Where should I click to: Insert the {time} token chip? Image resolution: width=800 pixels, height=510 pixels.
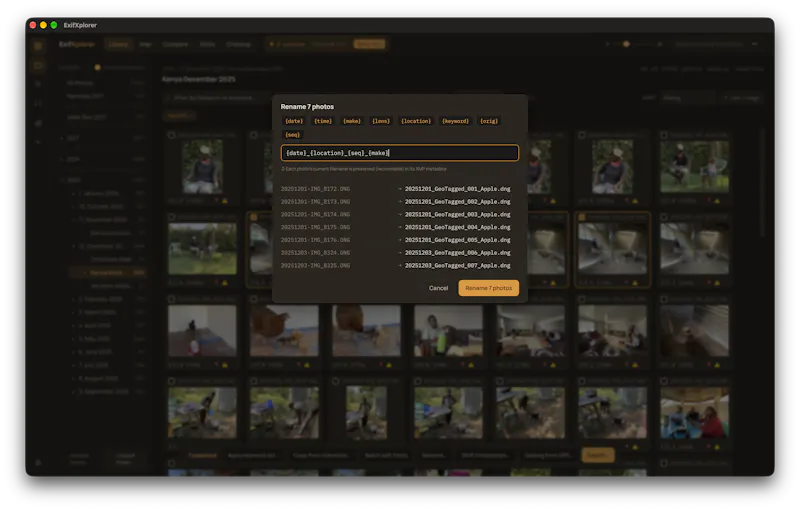click(x=323, y=121)
